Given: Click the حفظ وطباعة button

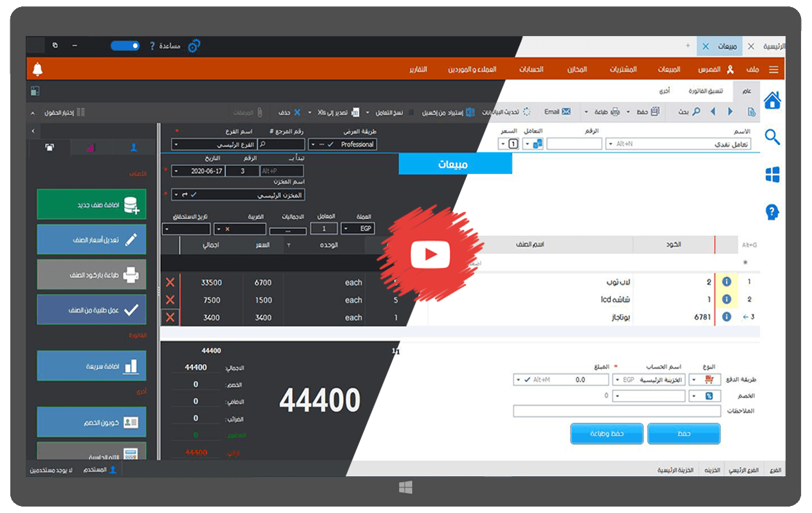Looking at the screenshot, I should (606, 434).
